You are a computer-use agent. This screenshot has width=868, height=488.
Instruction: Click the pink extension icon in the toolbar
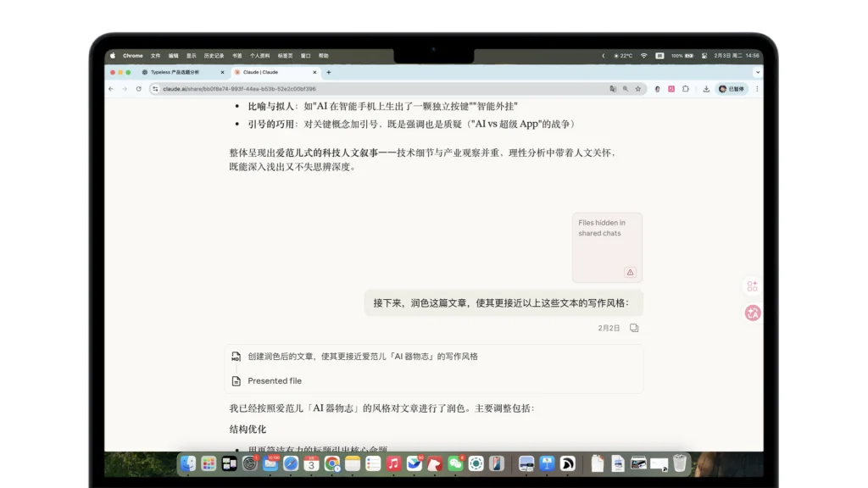point(671,88)
